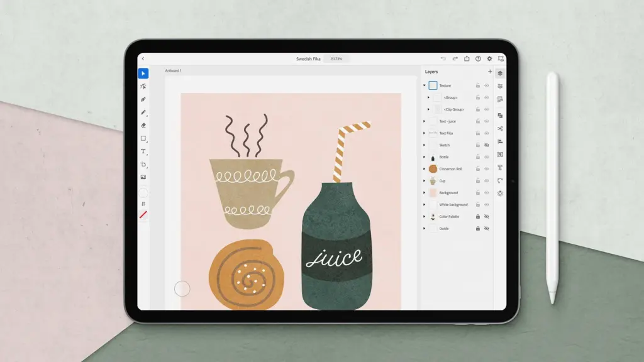Show the hidden Sketch layer
Screen dimensions: 644x362
(x=485, y=145)
